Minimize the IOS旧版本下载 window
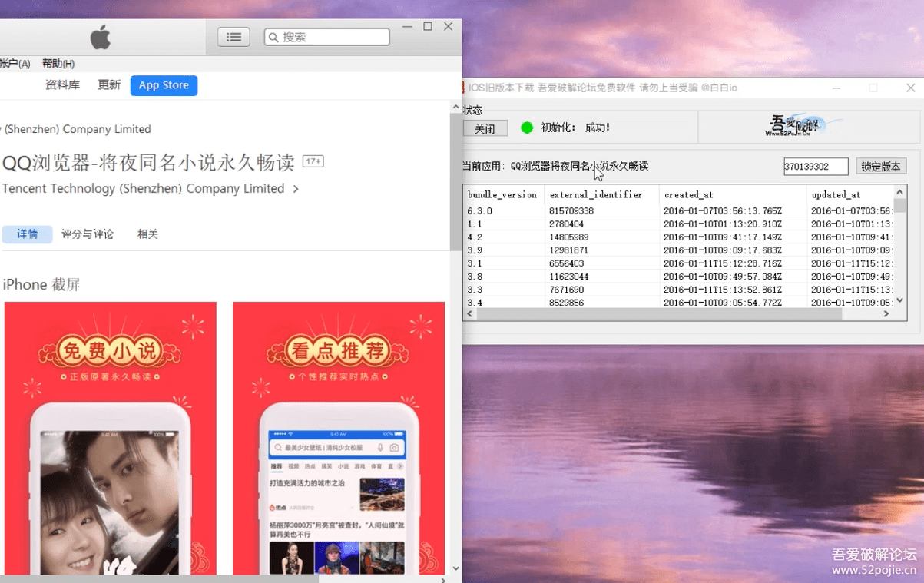The image size is (924, 583). pyautogui.click(x=836, y=88)
